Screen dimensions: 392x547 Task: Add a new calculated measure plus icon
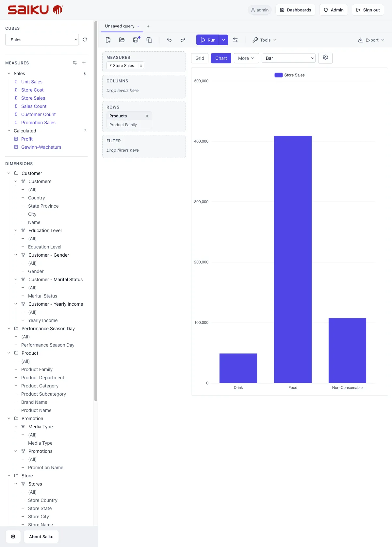[84, 63]
